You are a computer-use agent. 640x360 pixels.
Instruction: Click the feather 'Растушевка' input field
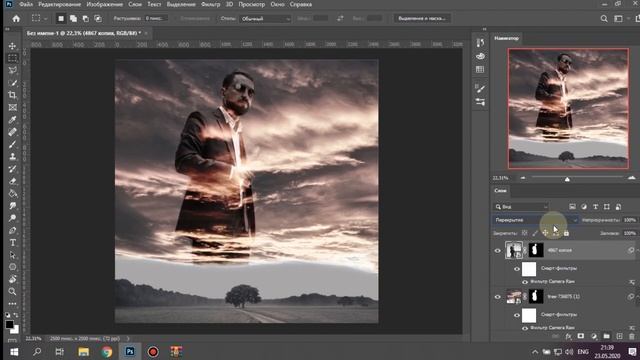tap(156, 18)
